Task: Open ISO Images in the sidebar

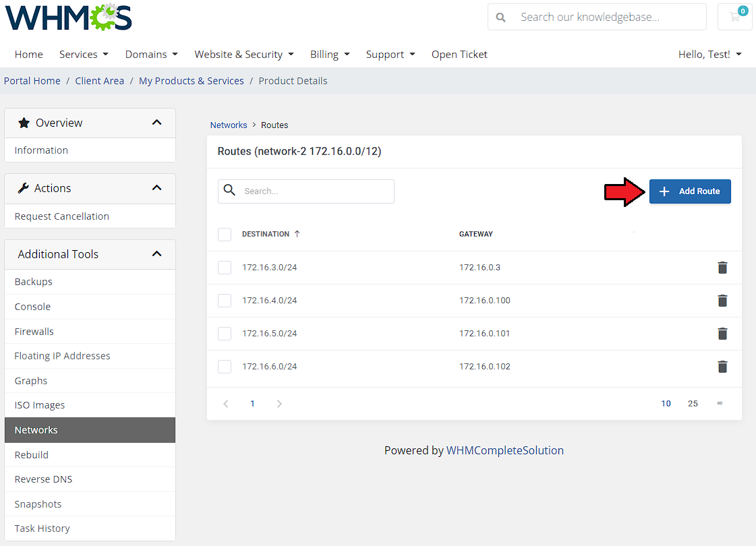Action: (90, 405)
